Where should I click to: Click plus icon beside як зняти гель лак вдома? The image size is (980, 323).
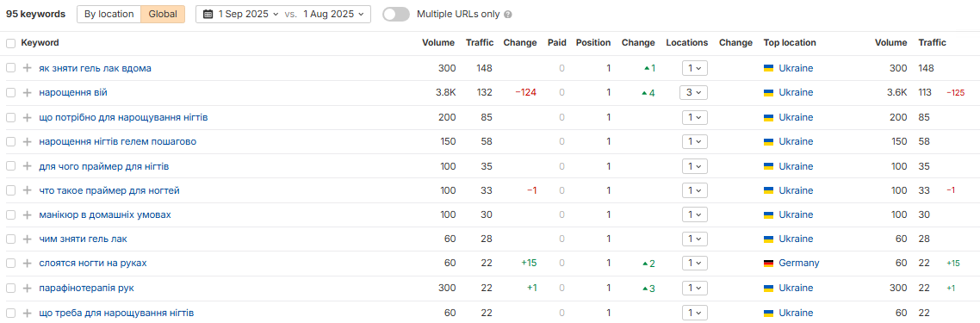[27, 68]
